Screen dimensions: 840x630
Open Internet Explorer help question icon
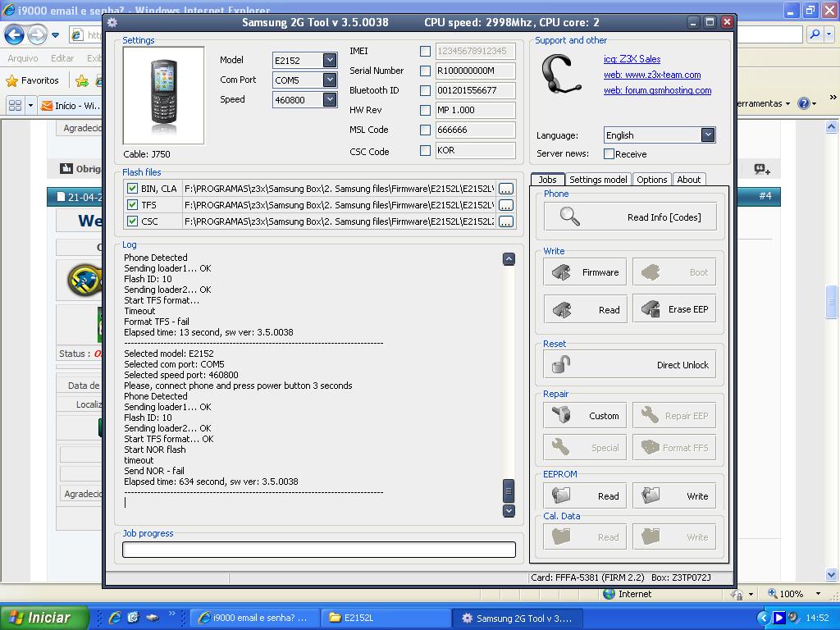804,103
